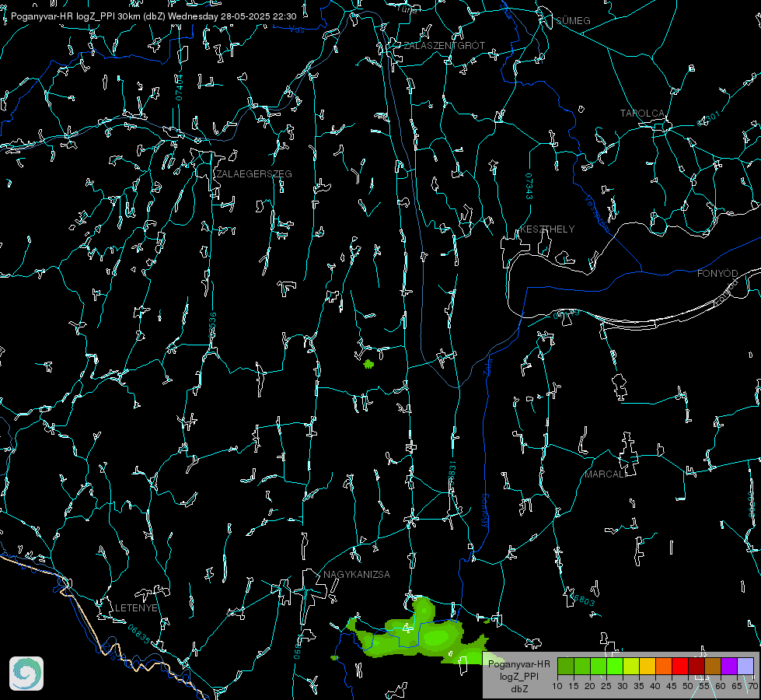761x700 pixels.
Task: Select the brown 55-60 dBZ legend swatch
Action: [x=713, y=666]
